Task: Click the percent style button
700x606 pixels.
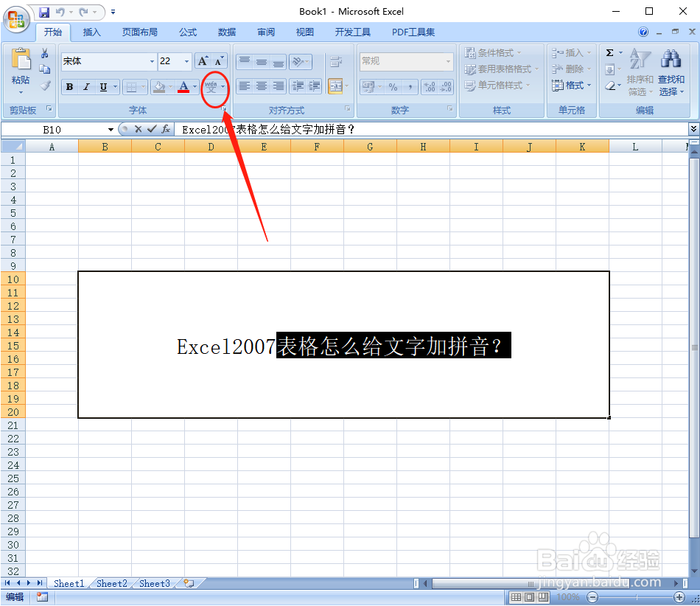Action: click(x=393, y=87)
